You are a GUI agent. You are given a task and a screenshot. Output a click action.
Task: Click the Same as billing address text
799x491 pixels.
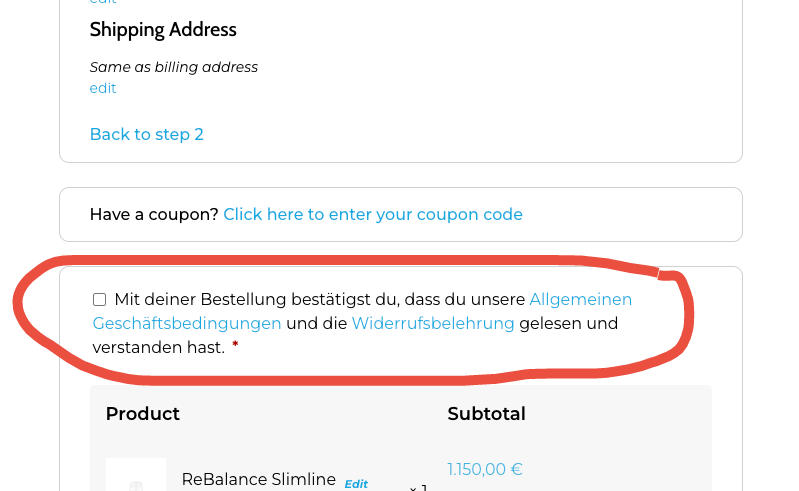point(174,67)
